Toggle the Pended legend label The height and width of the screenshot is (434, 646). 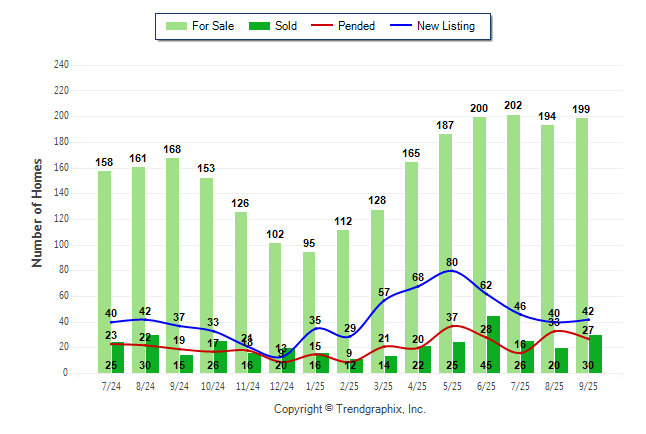pos(357,26)
